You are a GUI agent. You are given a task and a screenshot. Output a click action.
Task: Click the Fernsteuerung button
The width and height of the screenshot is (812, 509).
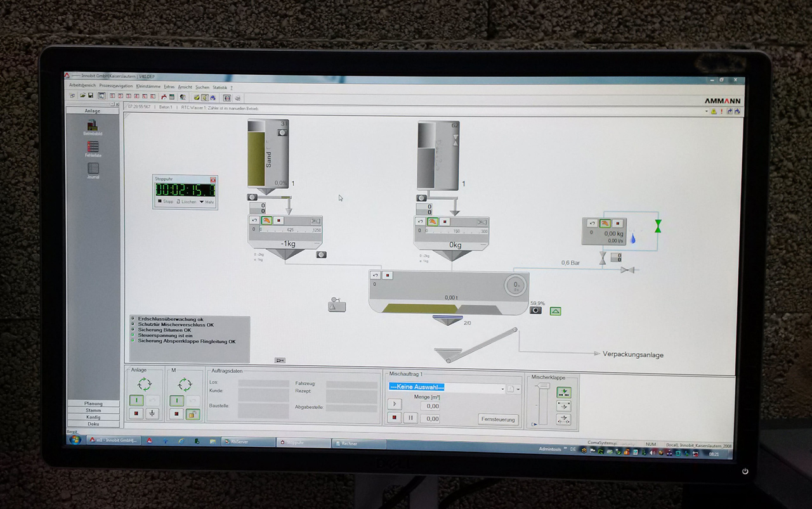coord(499,420)
